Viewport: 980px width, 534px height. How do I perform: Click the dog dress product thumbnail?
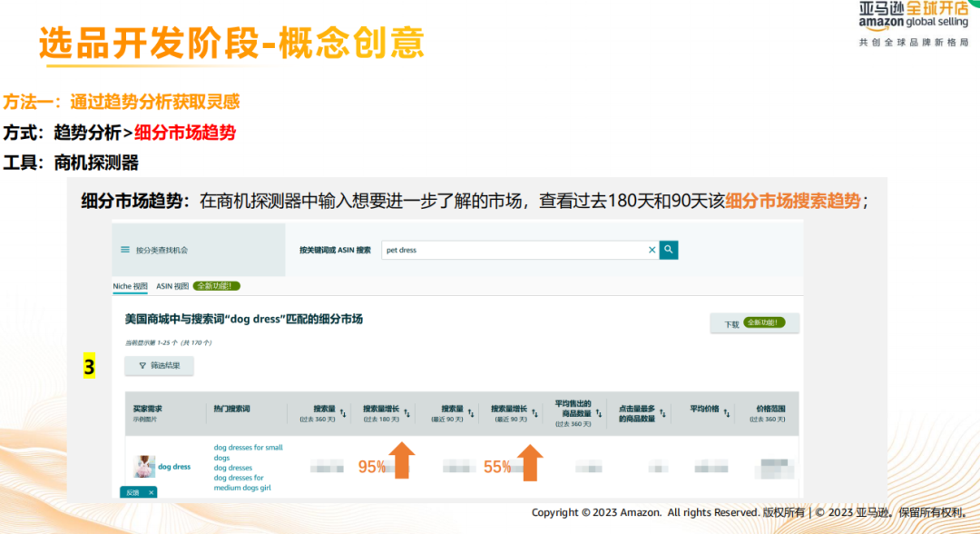coord(144,466)
